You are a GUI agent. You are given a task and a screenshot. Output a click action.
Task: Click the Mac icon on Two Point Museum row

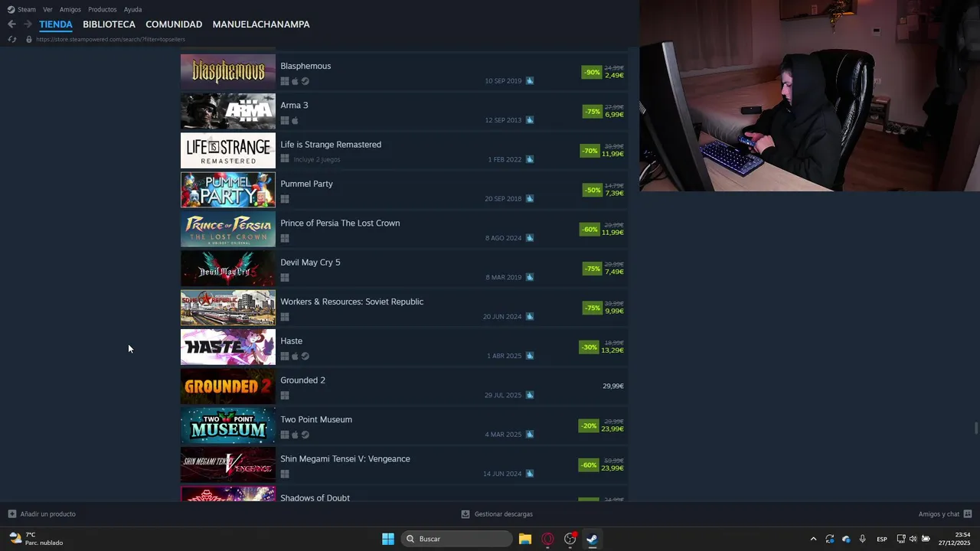pos(295,435)
